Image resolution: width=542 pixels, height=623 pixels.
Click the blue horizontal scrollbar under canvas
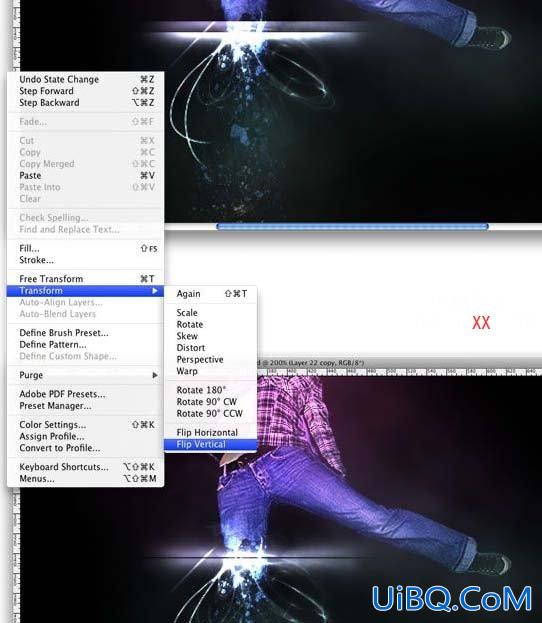pyautogui.click(x=352, y=226)
